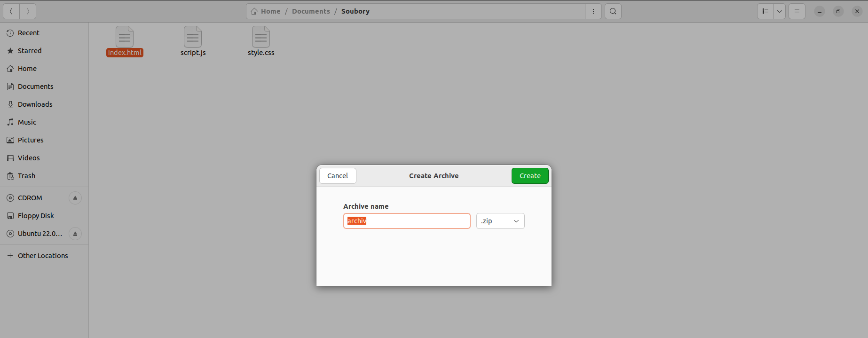Open the hamburger main menu
This screenshot has width=868, height=338.
pyautogui.click(x=797, y=11)
